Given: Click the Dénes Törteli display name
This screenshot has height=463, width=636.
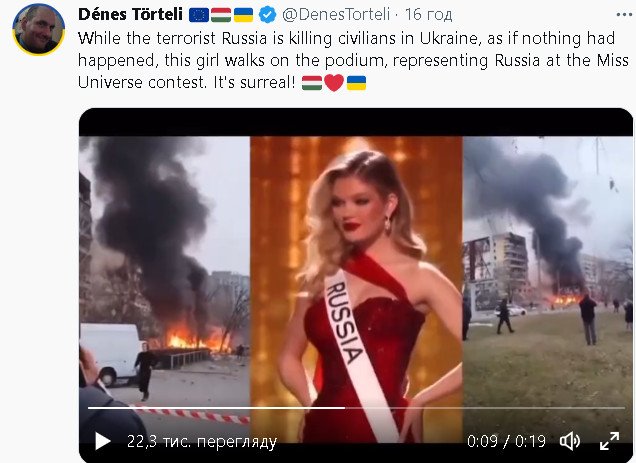Looking at the screenshot, I should [x=130, y=15].
